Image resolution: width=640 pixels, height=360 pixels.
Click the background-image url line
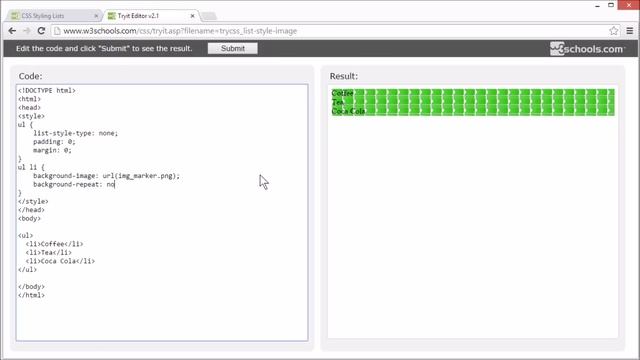click(106, 176)
